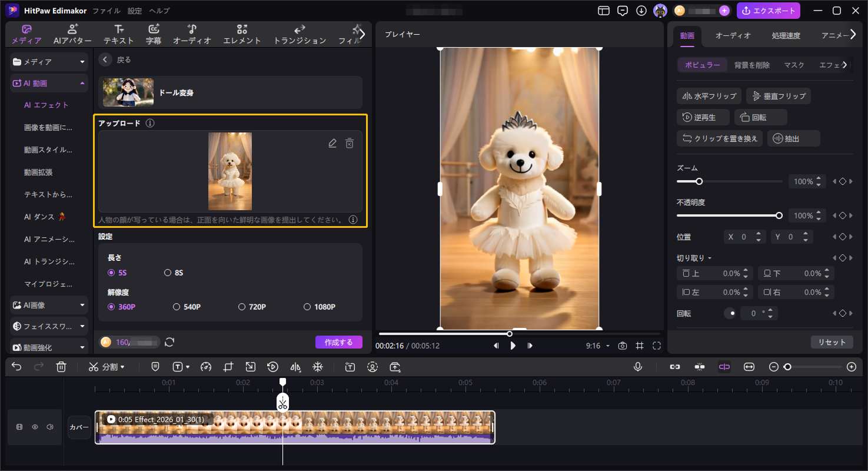The width and height of the screenshot is (868, 471).
Task: Click the ドール変身 effect thumbnail
Action: pyautogui.click(x=128, y=92)
